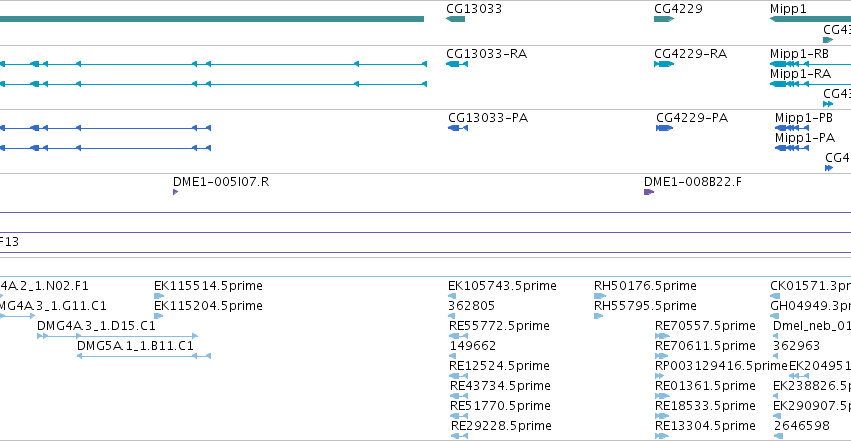Click the EK115514.5prime EST arrow

tap(158, 296)
